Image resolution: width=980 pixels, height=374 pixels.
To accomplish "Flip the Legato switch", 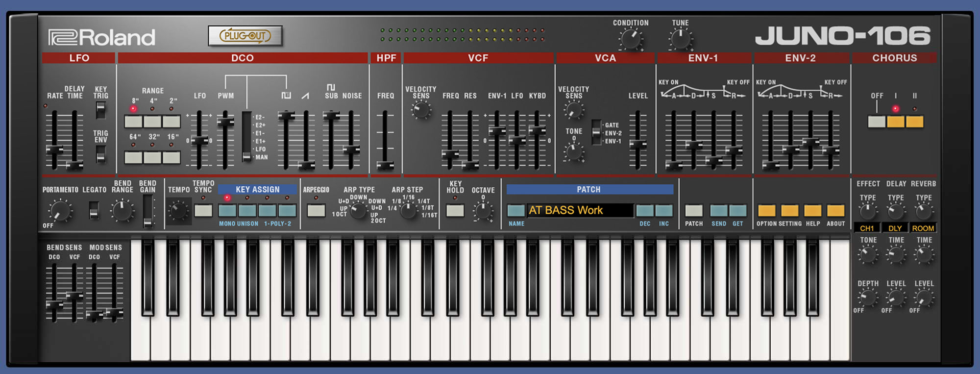I will click(x=94, y=211).
